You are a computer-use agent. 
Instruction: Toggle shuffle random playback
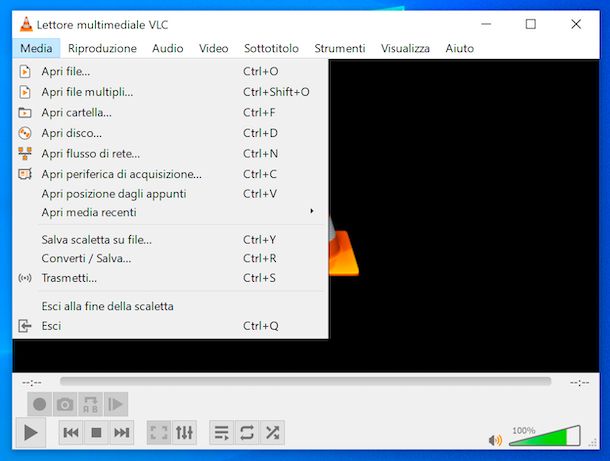[272, 432]
